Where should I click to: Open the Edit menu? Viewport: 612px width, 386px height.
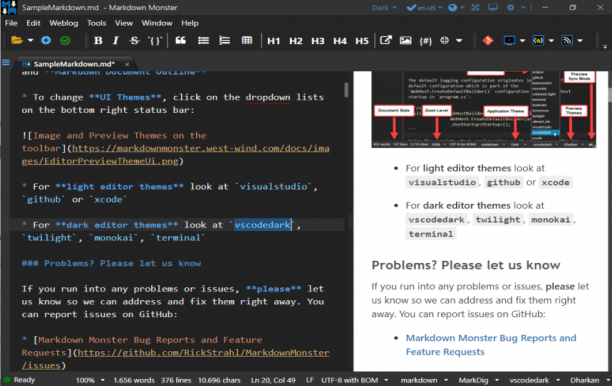point(33,23)
